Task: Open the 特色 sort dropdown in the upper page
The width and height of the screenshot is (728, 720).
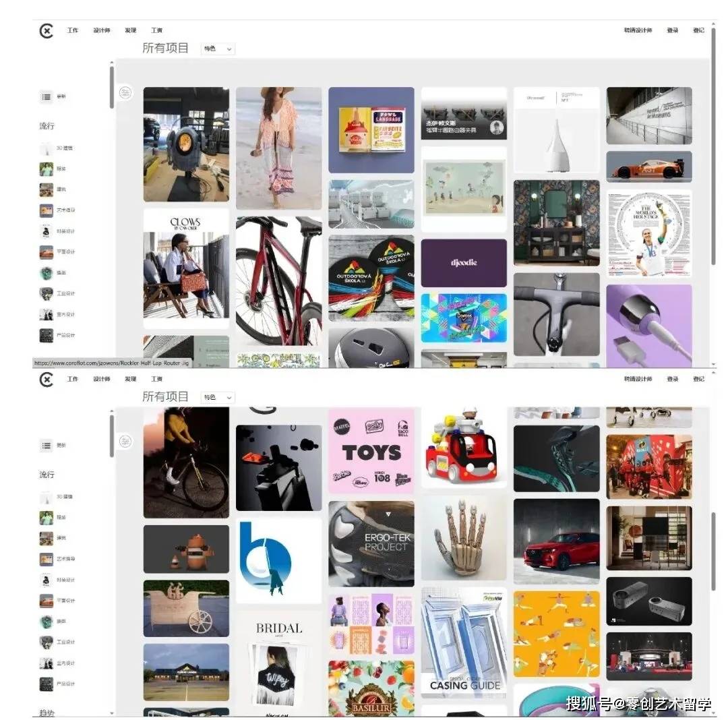Action: [x=218, y=49]
